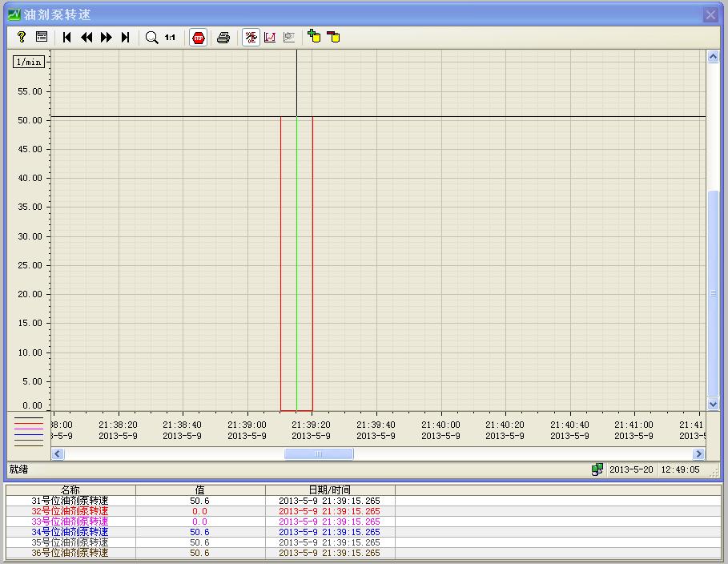Click the network connection status icon
This screenshot has height=564, width=728.
(x=597, y=469)
